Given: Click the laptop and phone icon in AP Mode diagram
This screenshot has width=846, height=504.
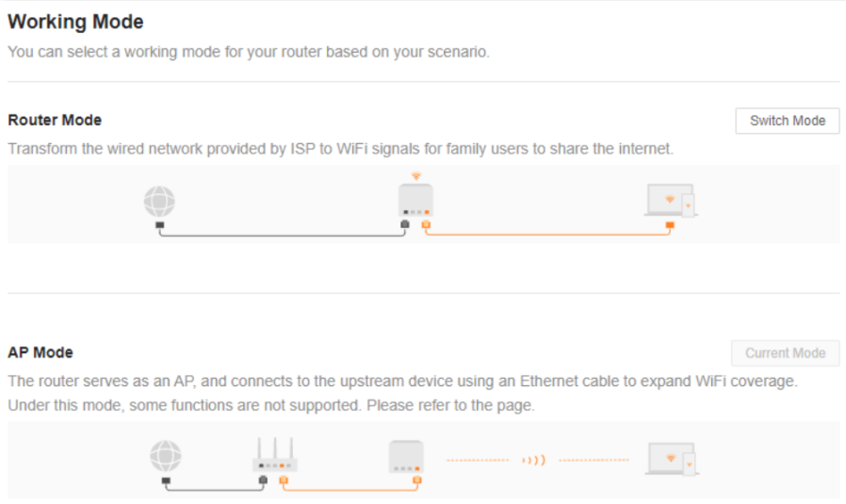Looking at the screenshot, I should click(671, 459).
